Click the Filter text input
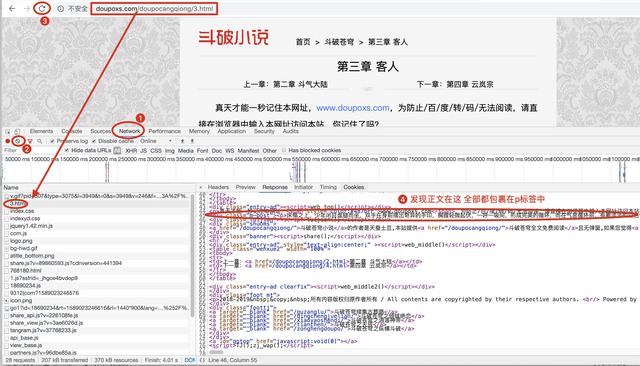640x366 pixels. point(33,151)
